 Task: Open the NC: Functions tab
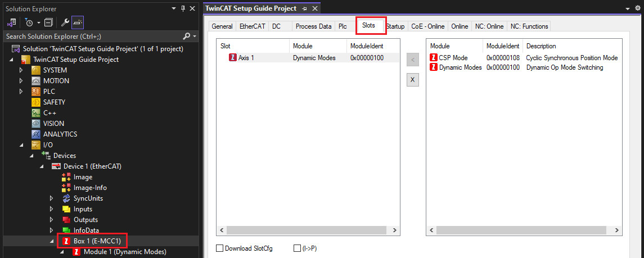(529, 26)
